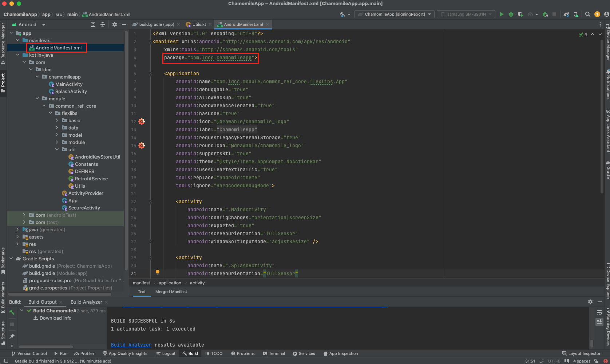Switch to build.gradle (:app) editor tab
The image size is (610, 364).
click(156, 24)
